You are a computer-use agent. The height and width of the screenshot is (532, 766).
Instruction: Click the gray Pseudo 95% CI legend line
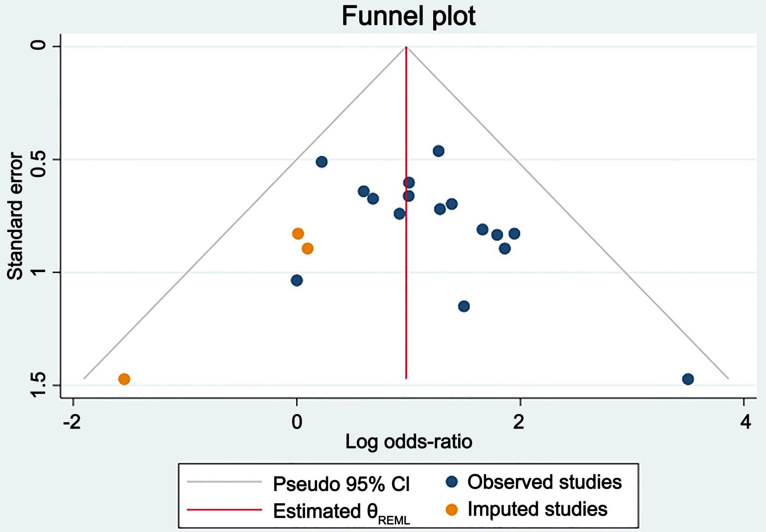click(x=224, y=482)
